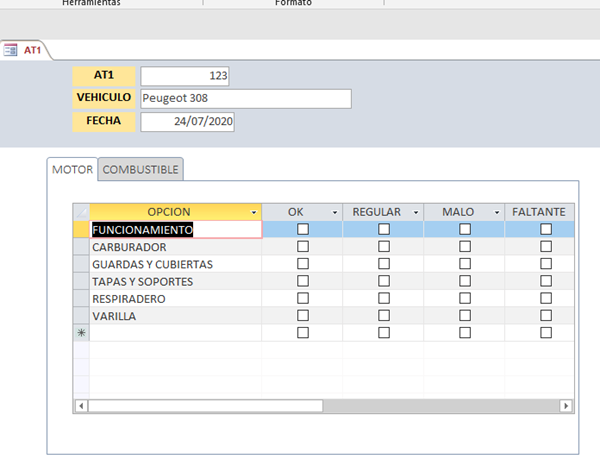Image resolution: width=600 pixels, height=459 pixels.
Task: Click the VEHICULO field with Peugeot 308
Action: coord(245,98)
